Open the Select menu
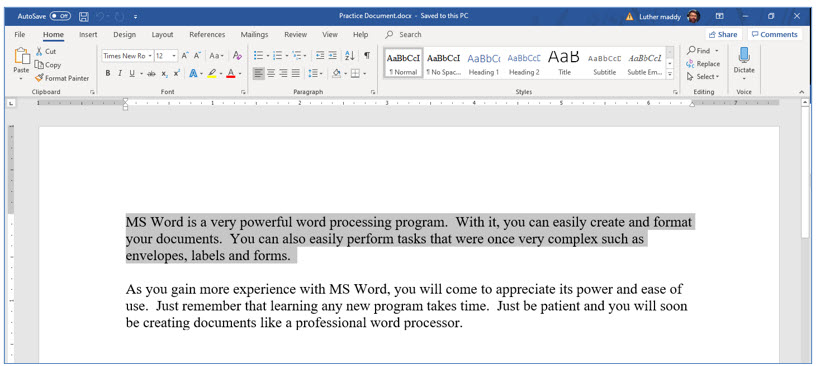This screenshot has width=818, height=366. pos(703,77)
